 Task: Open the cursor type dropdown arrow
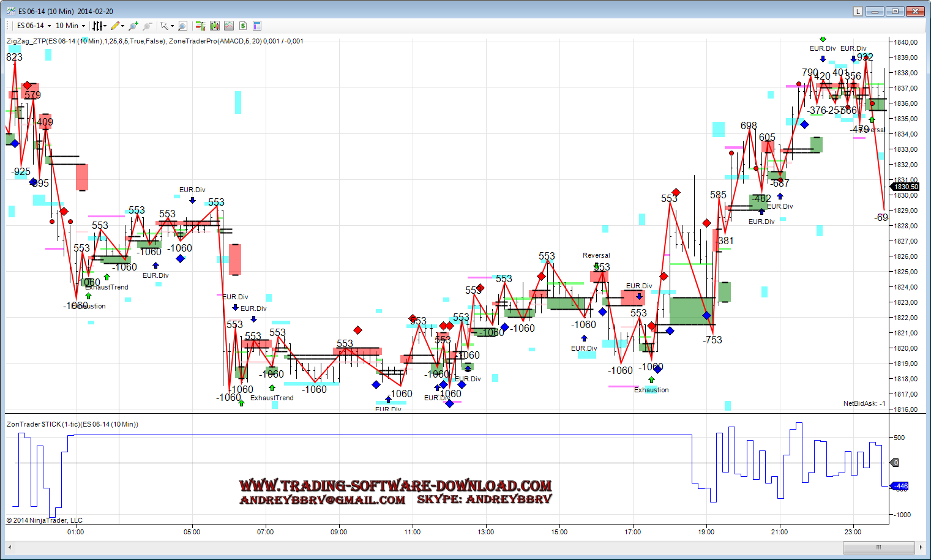click(172, 26)
